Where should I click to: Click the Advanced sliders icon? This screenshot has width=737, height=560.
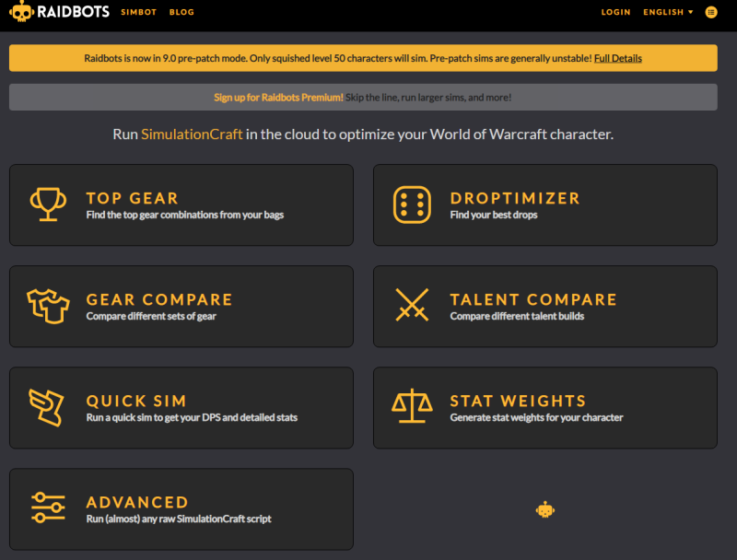point(48,507)
